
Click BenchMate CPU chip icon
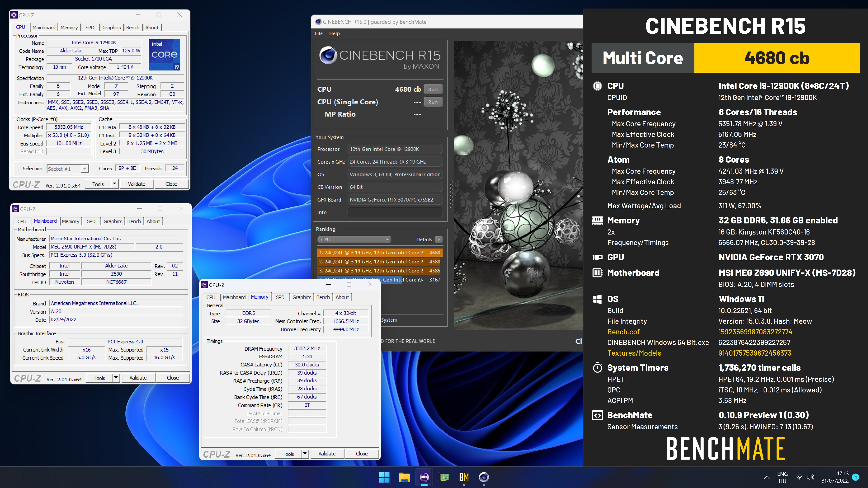[597, 86]
